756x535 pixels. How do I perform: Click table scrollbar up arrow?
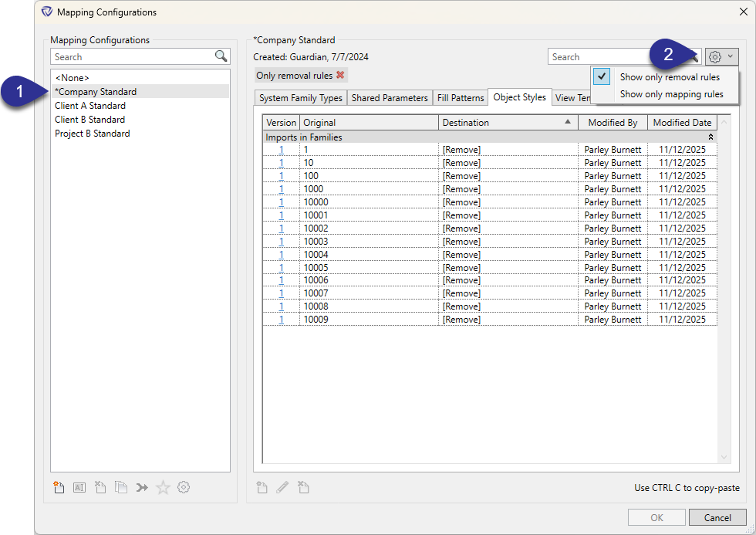724,122
